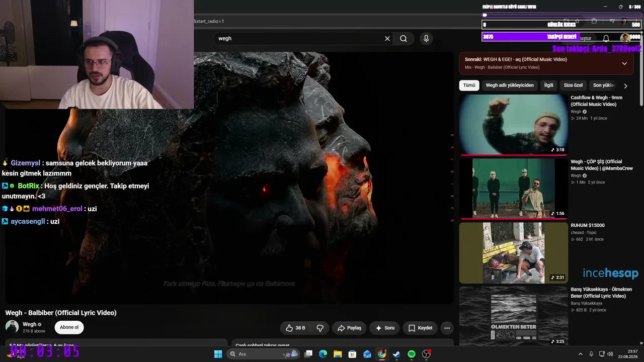Click the YouTube search magnifier button

tap(404, 39)
